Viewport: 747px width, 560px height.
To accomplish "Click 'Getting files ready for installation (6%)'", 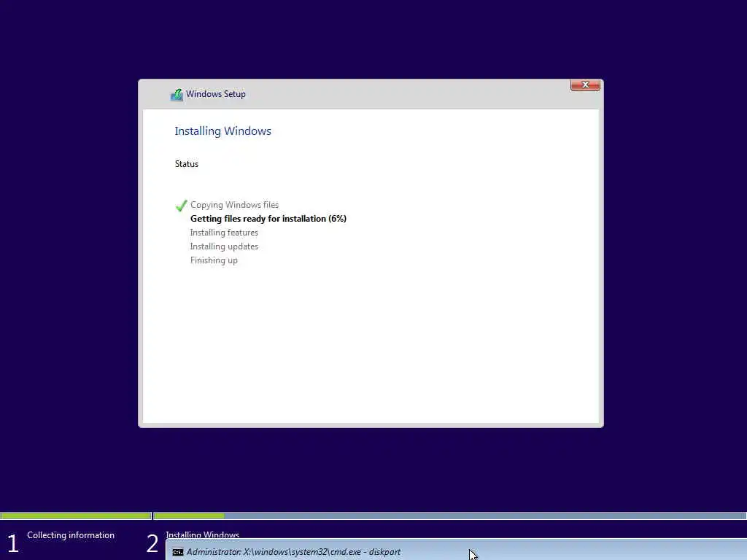I will tap(268, 219).
